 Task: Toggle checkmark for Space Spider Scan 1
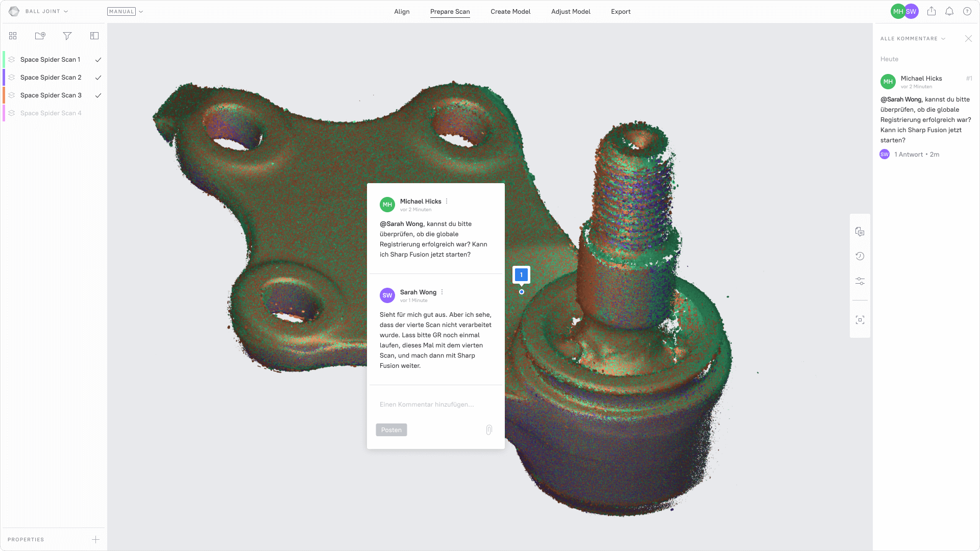[98, 60]
